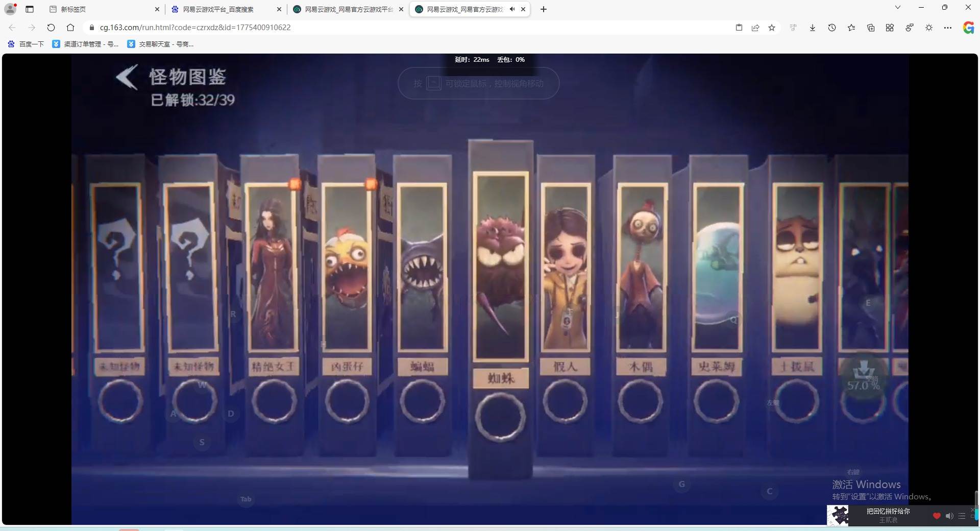The image size is (980, 531).
Task: Select the 肉蛋仔 monster portrait
Action: point(347,267)
